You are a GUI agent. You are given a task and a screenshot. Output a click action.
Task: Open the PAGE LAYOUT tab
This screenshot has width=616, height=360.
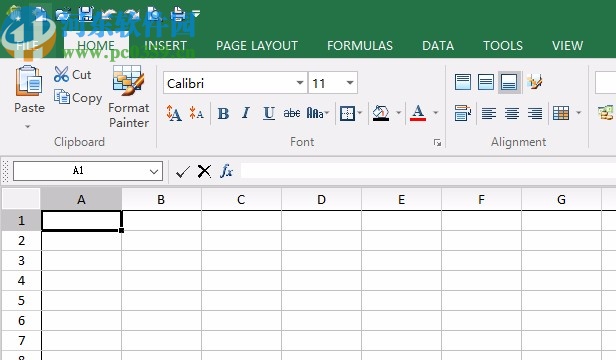point(257,46)
